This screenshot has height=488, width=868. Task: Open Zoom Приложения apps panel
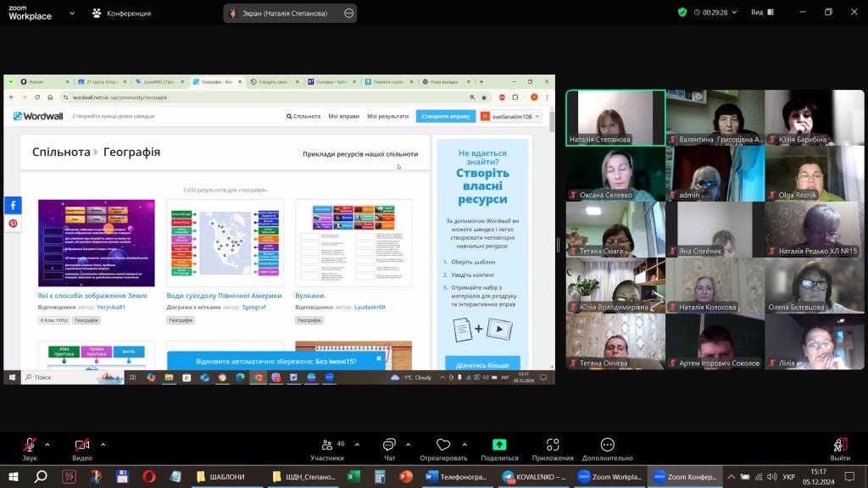coord(553,449)
